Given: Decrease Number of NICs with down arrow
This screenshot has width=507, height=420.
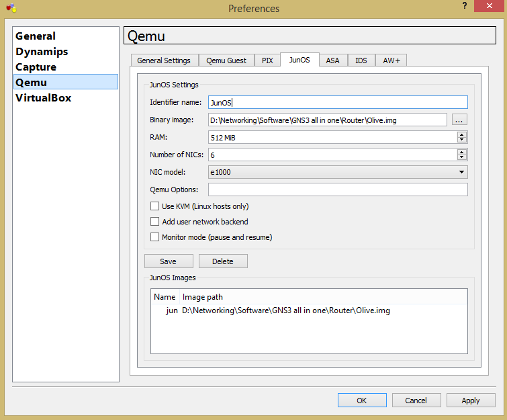Looking at the screenshot, I should point(462,157).
